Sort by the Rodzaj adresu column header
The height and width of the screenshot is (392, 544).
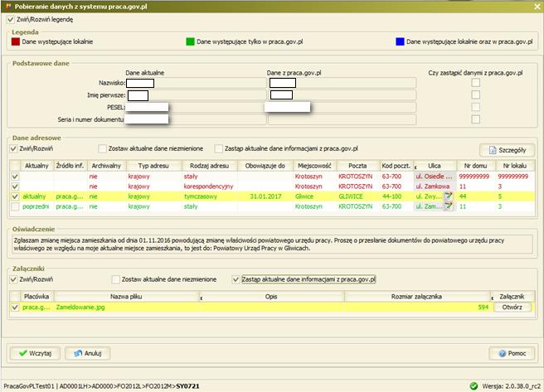coord(209,166)
